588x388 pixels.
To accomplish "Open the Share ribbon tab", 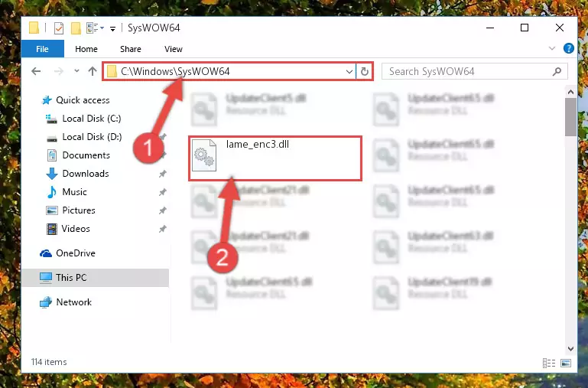I will tap(131, 49).
